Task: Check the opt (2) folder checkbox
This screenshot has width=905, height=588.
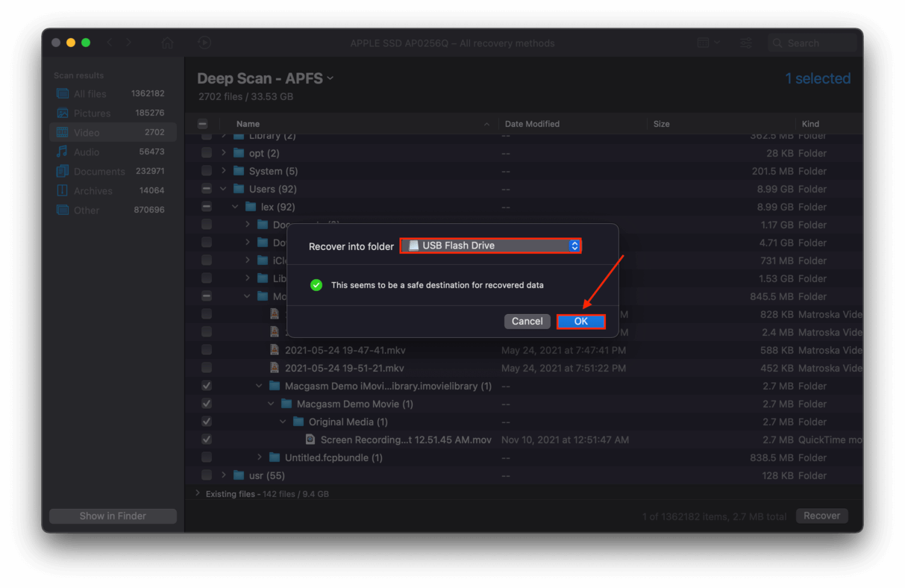Action: click(x=207, y=153)
